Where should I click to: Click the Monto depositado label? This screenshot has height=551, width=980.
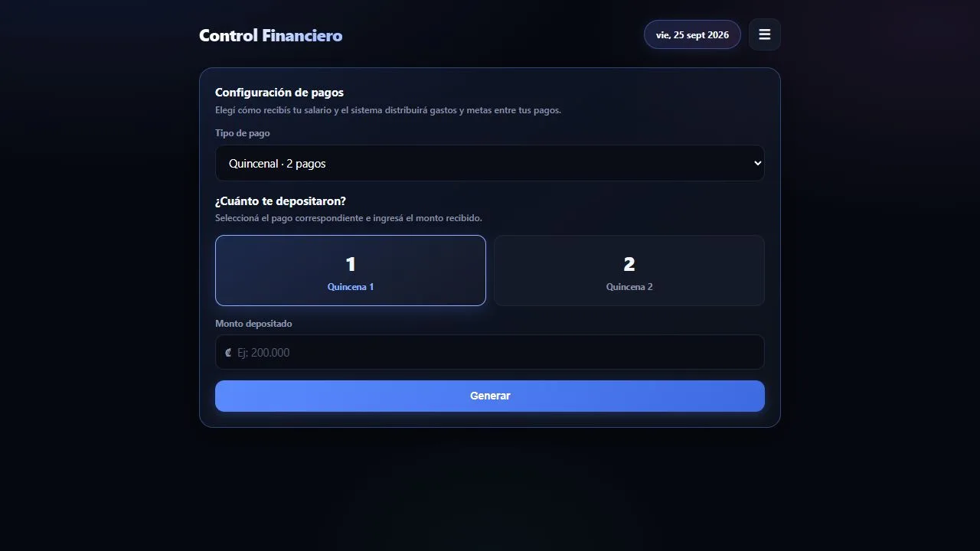click(253, 324)
